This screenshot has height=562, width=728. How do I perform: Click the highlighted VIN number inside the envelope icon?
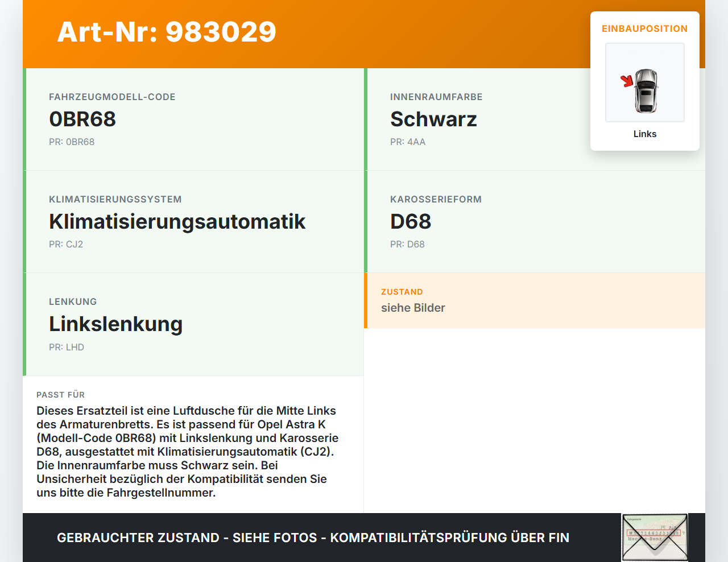tap(654, 532)
